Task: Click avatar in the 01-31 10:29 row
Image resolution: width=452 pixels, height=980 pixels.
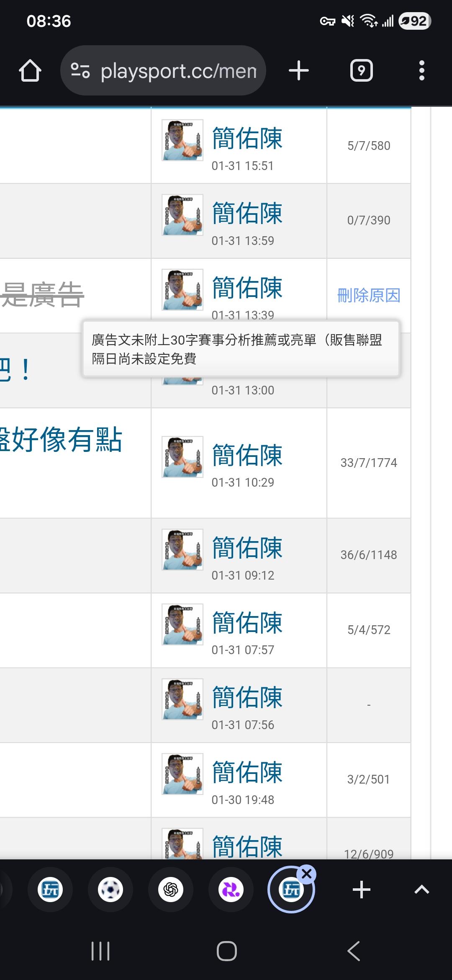Action: click(182, 457)
